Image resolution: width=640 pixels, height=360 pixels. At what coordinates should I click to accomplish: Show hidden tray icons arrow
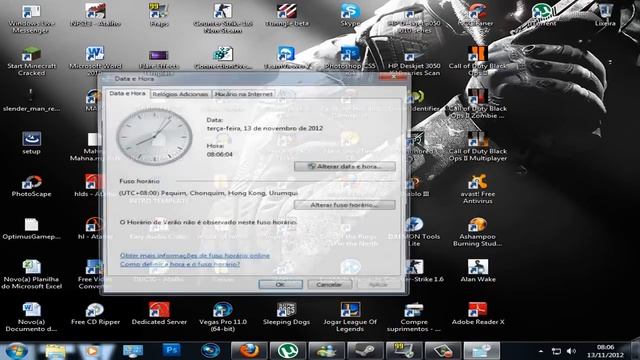pos(541,351)
